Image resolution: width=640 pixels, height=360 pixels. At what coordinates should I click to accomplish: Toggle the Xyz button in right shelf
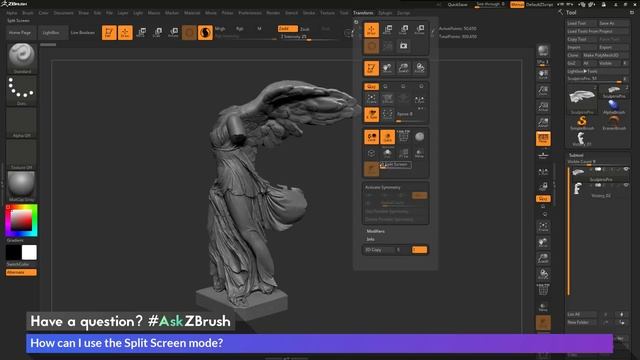543,199
